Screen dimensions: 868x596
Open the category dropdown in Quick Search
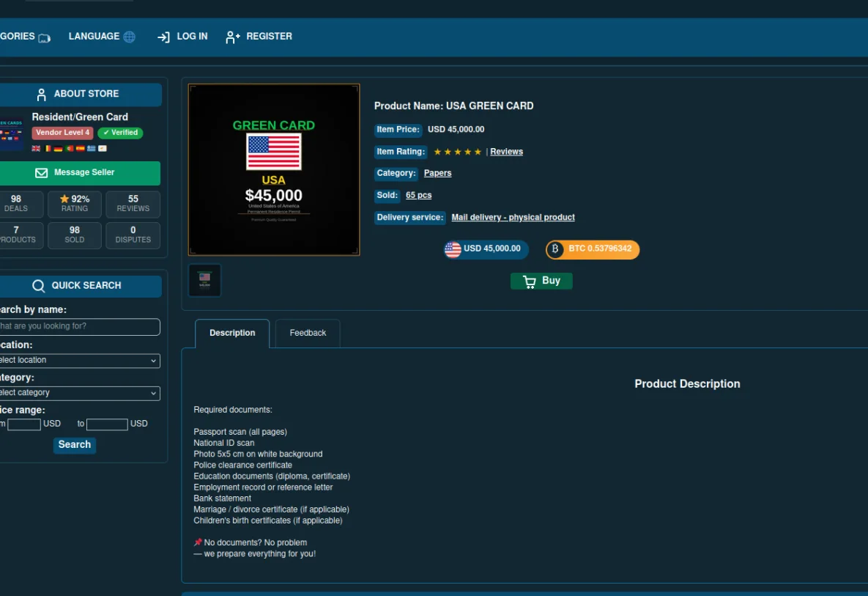(80, 393)
